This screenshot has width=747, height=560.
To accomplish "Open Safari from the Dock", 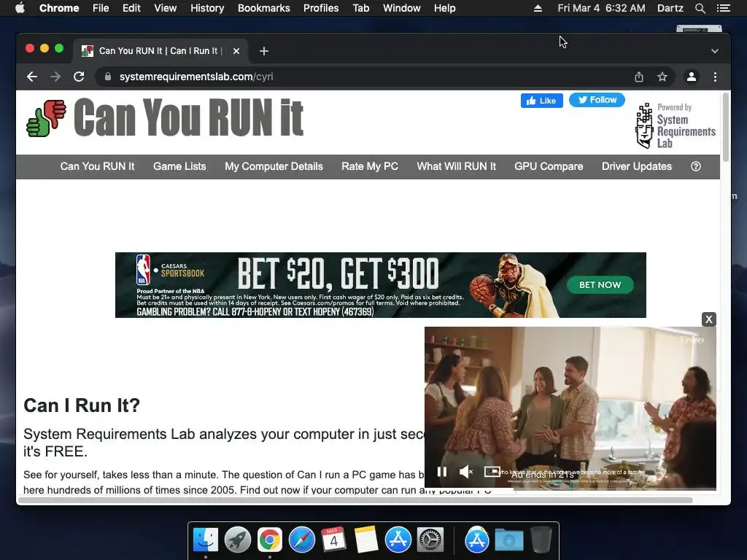I will (x=301, y=540).
